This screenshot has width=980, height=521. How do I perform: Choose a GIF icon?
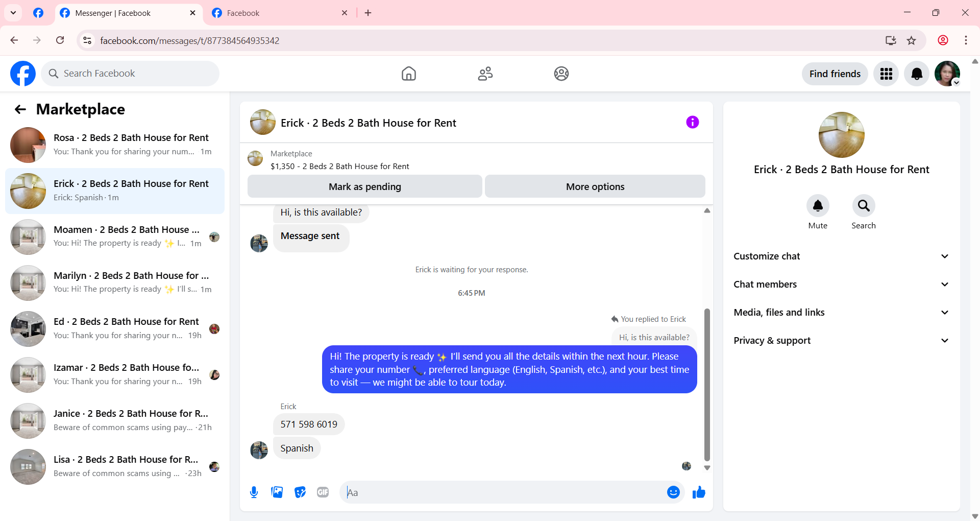click(x=323, y=492)
